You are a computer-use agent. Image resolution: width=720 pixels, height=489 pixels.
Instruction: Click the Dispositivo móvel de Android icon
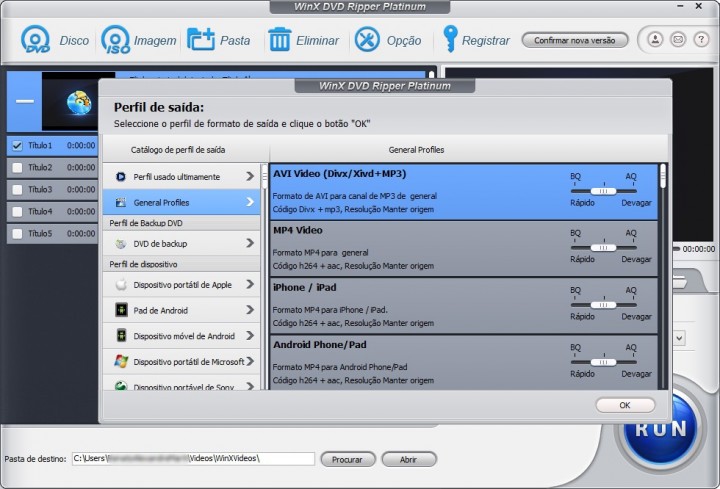pyautogui.click(x=121, y=336)
